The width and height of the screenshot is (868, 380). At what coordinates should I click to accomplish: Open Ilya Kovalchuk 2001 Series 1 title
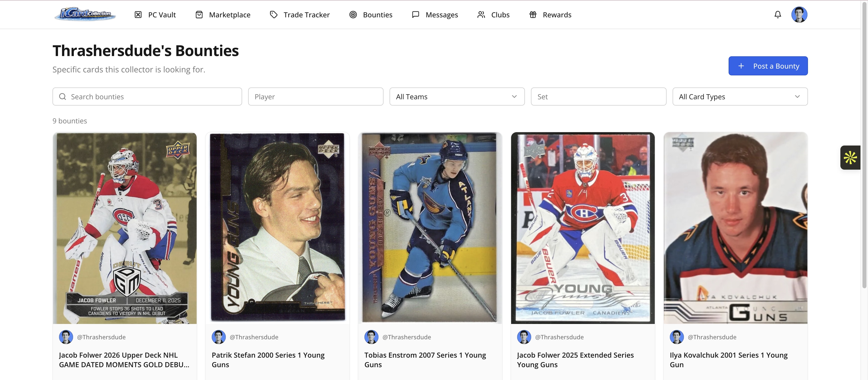click(729, 360)
